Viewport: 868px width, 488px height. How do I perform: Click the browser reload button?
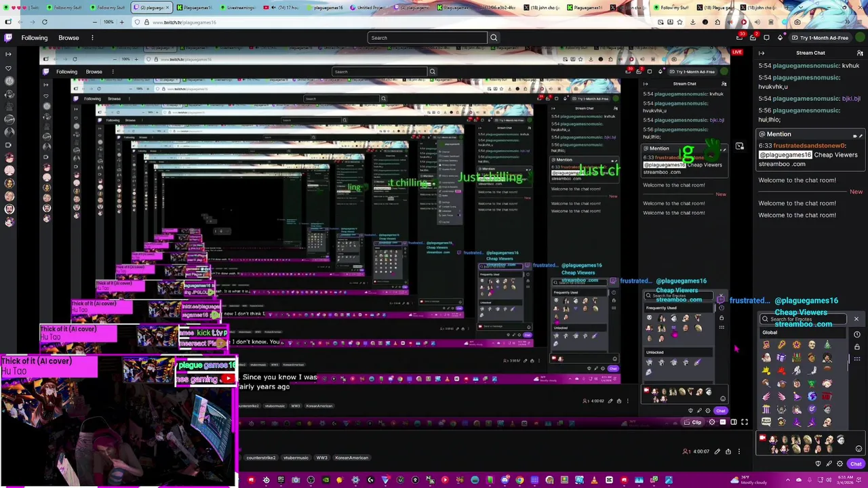coord(45,22)
